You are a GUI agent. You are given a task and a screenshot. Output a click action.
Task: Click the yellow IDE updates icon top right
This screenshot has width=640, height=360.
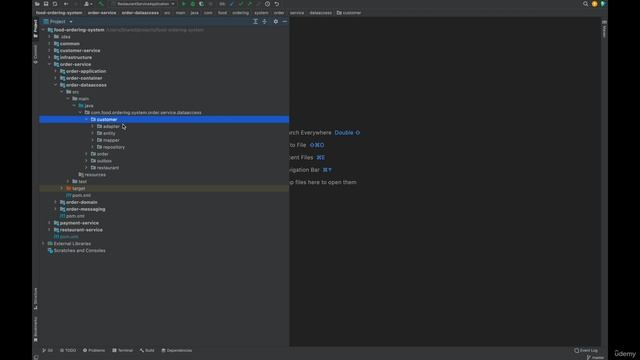click(594, 4)
